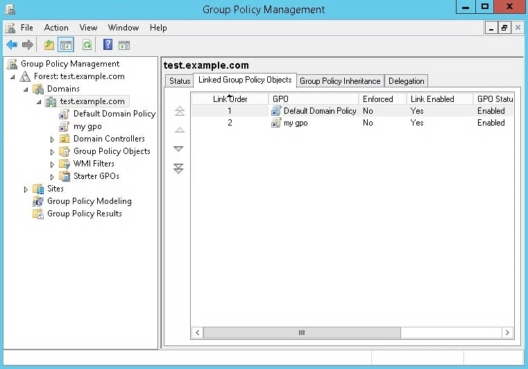Toggle the Show/Hide Console Tree icon
This screenshot has width=528, height=369.
66,45
